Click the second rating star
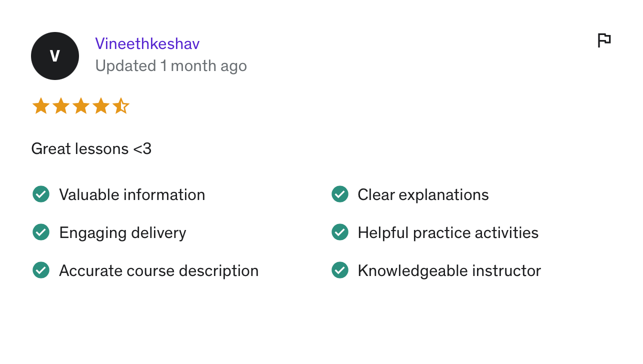643x364 pixels. pyautogui.click(x=61, y=106)
